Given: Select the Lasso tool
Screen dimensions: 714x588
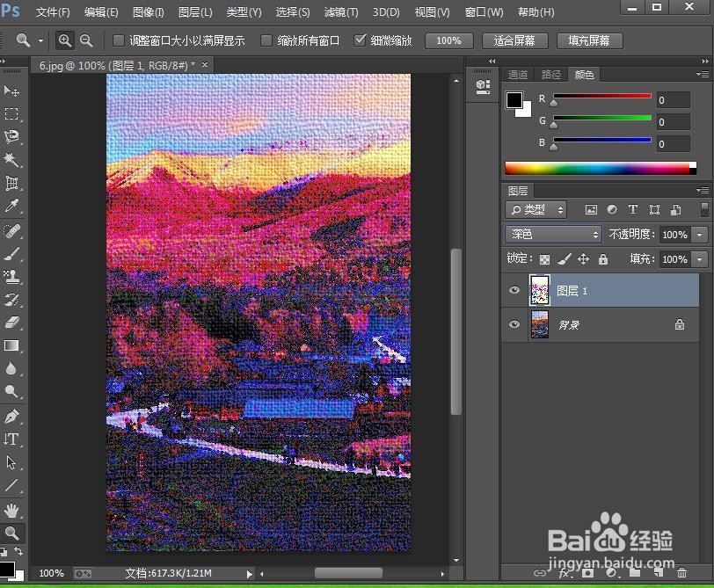Looking at the screenshot, I should 11,137.
